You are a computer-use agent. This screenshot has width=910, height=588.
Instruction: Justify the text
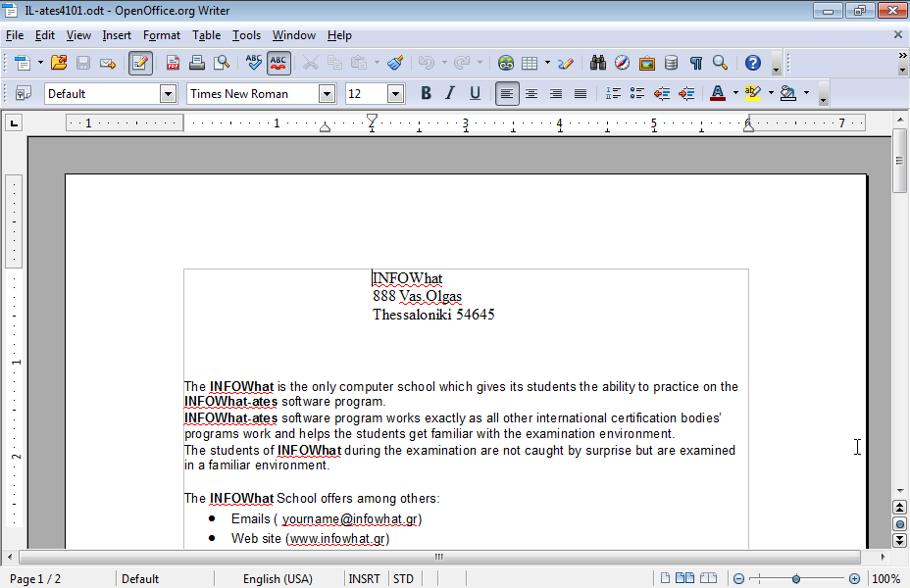pos(581,93)
